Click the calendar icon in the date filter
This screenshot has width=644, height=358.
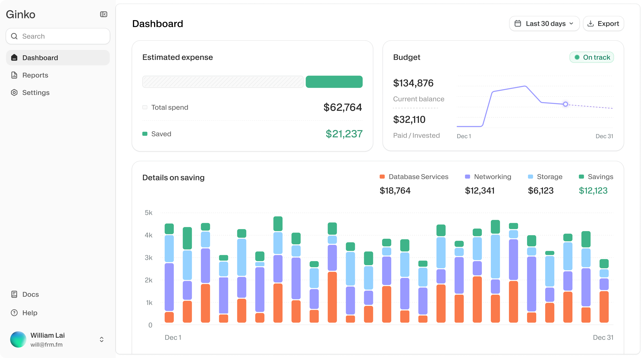pos(518,23)
